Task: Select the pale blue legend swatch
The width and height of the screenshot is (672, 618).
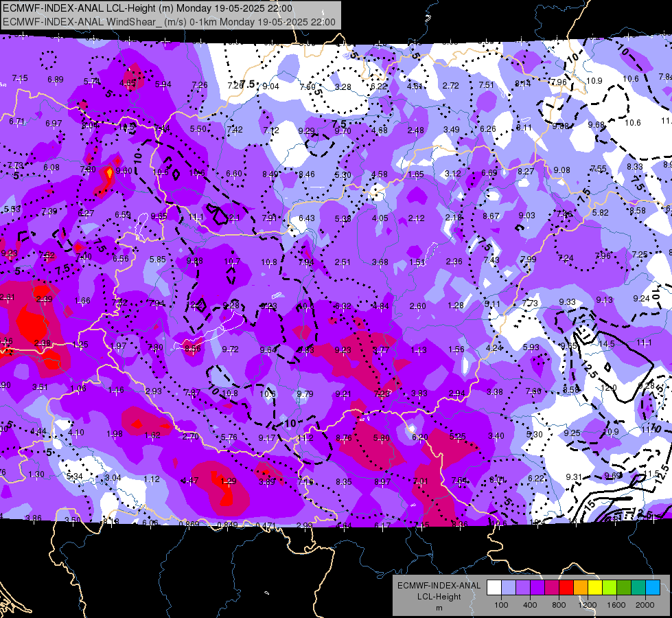Action: point(509,588)
